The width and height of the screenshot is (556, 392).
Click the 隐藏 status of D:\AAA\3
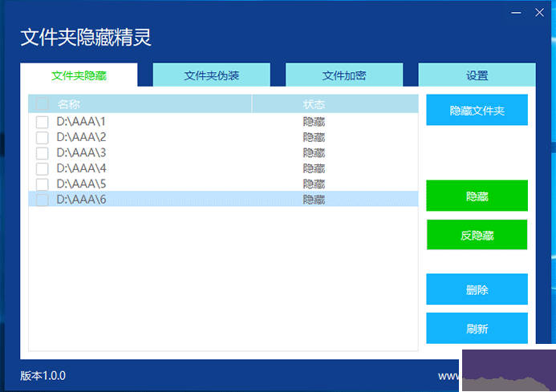click(314, 153)
